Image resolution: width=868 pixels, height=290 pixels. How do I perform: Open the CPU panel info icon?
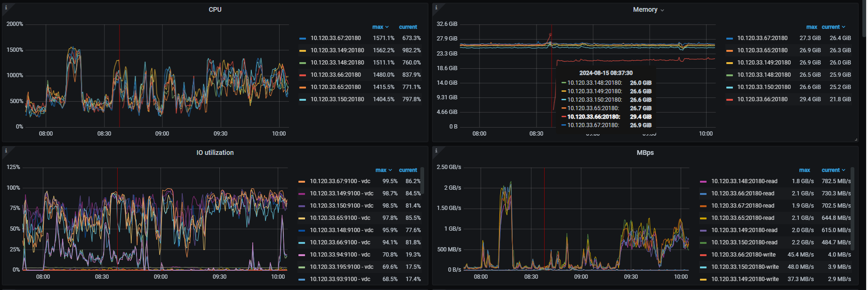pos(6,8)
